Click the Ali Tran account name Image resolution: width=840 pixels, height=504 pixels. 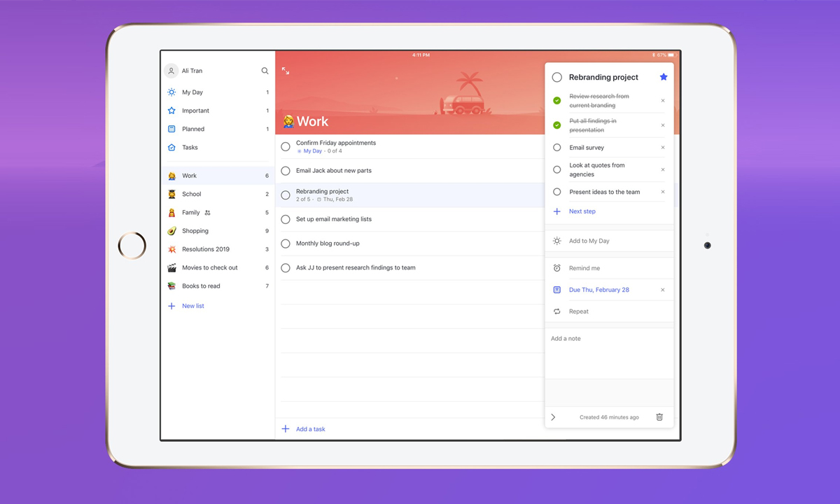pos(192,71)
